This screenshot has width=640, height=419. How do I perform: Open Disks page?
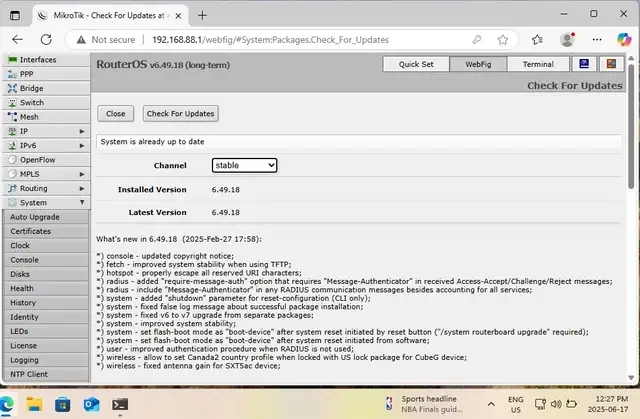pos(46,274)
